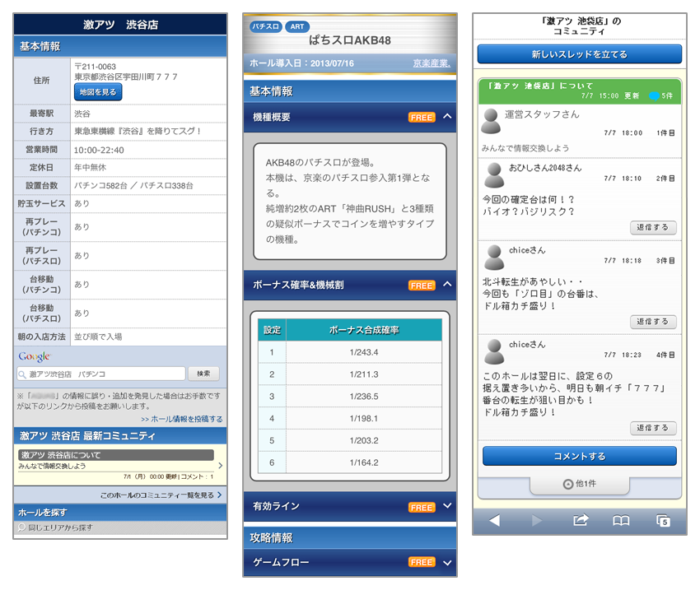Tap the browser forward arrow icon

coord(537,520)
